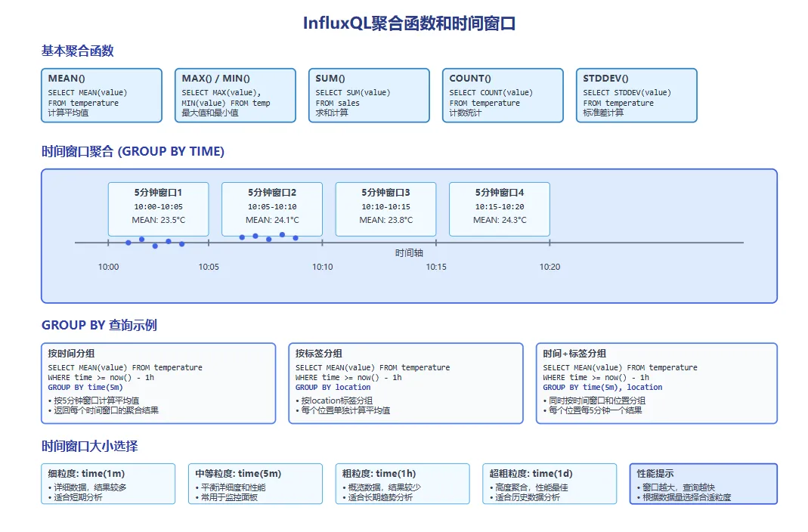Select the 按标签分组 query example card

click(405, 383)
